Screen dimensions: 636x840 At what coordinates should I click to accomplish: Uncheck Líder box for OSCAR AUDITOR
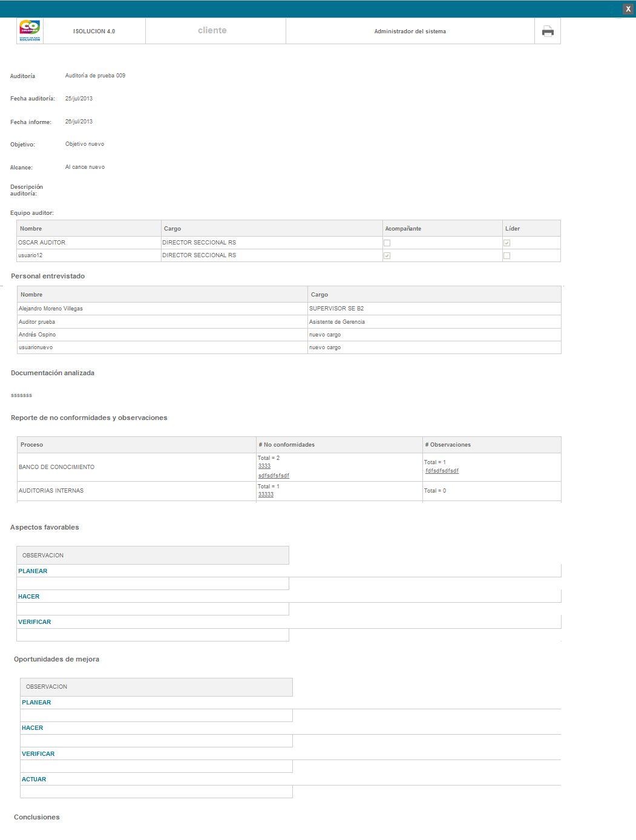507,243
